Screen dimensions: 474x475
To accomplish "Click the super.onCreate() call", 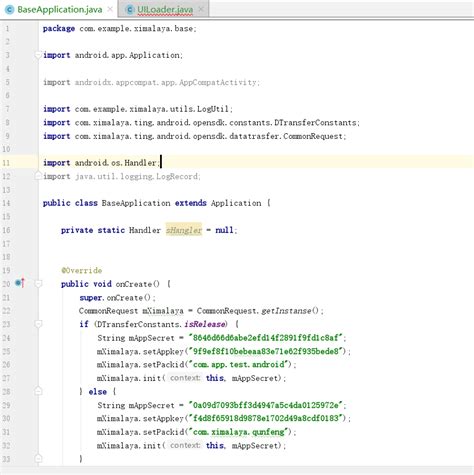I will coord(117,297).
